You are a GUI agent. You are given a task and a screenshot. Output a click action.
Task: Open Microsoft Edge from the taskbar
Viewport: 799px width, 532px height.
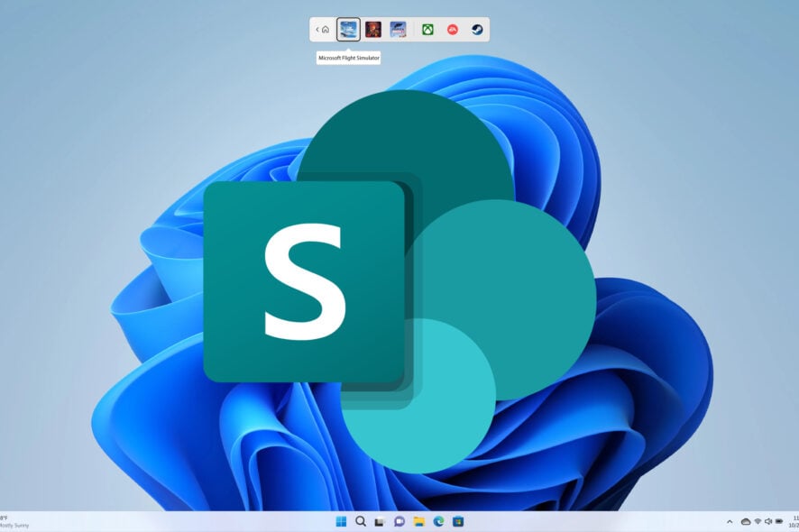[437, 521]
